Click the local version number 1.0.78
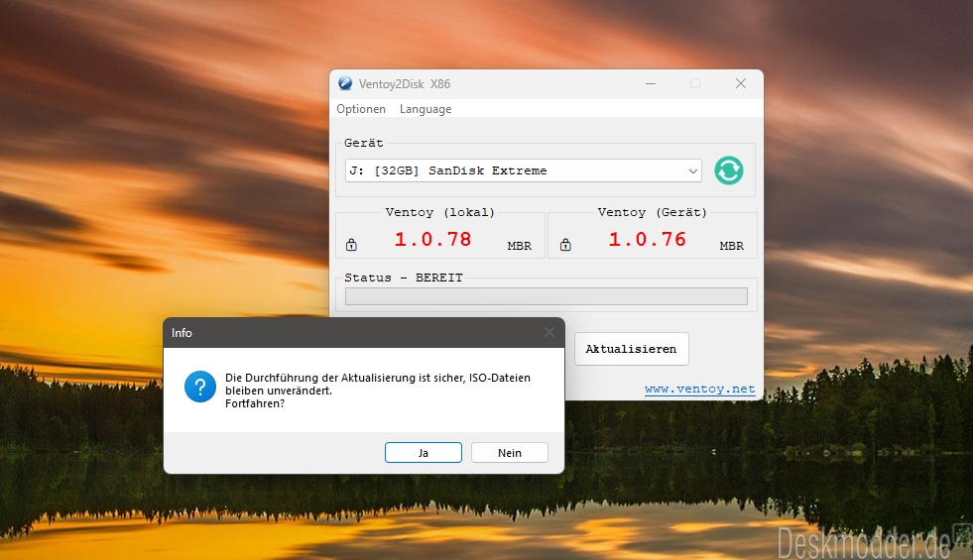This screenshot has height=560, width=973. click(x=433, y=240)
